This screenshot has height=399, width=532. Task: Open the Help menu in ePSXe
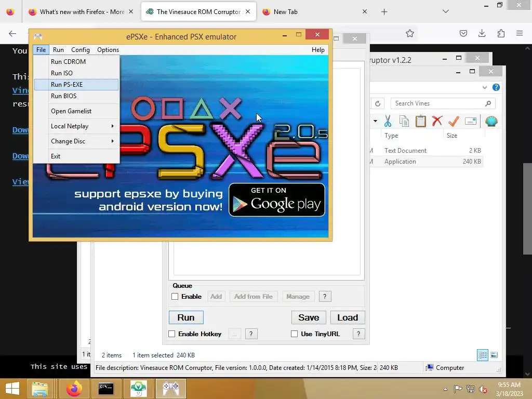pyautogui.click(x=318, y=50)
